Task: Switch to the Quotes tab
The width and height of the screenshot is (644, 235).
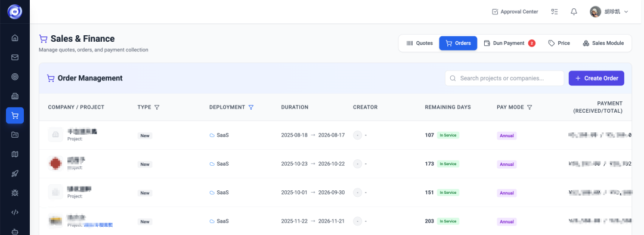Action: click(x=419, y=43)
